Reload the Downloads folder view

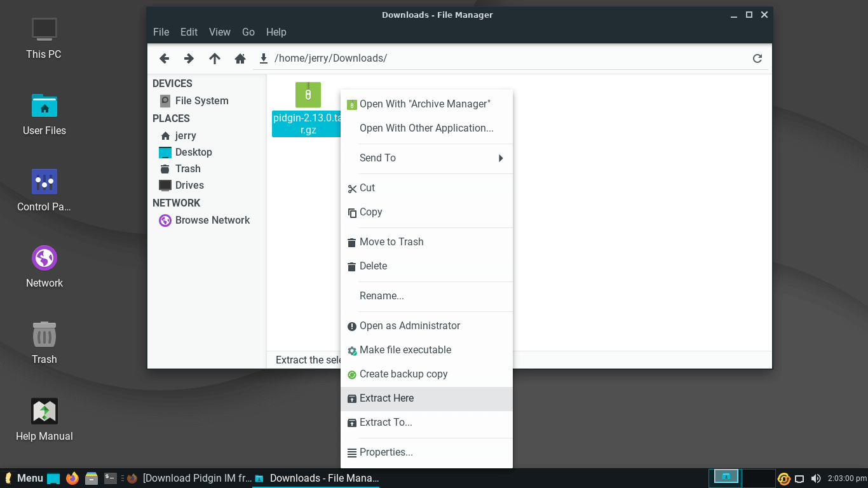coord(757,58)
